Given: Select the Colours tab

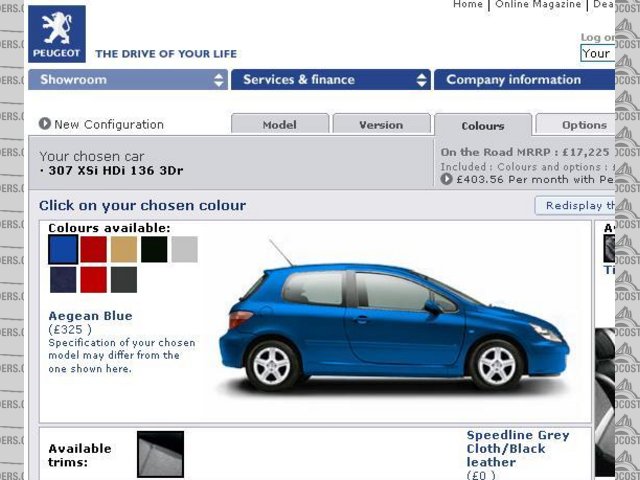Looking at the screenshot, I should 483,126.
